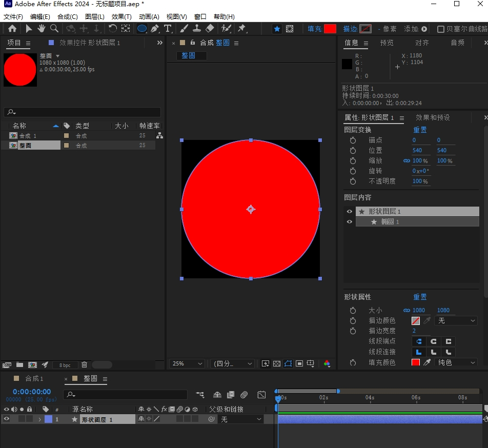The height and width of the screenshot is (448, 488).
Task: Click the trash delete icon in Project panel
Action: point(85,364)
